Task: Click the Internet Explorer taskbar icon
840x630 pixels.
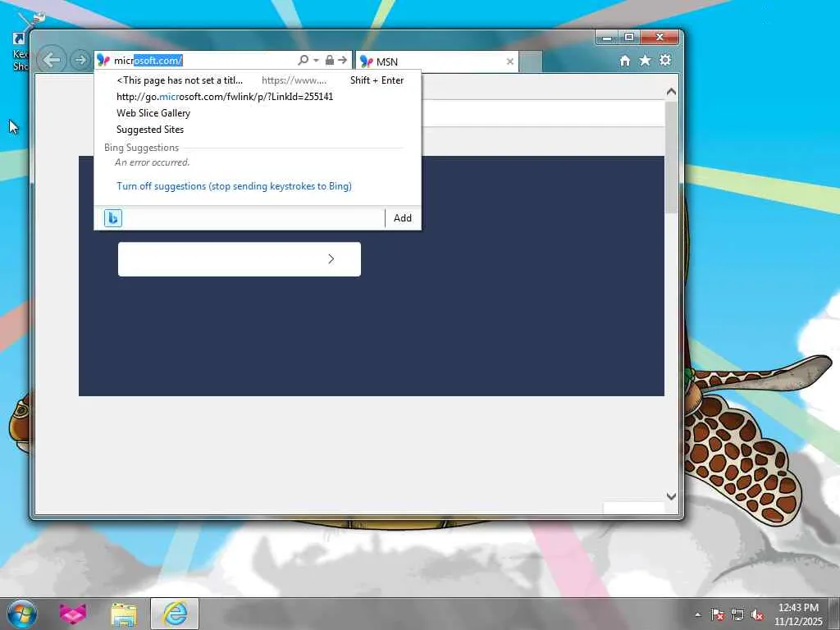Action: click(x=175, y=614)
